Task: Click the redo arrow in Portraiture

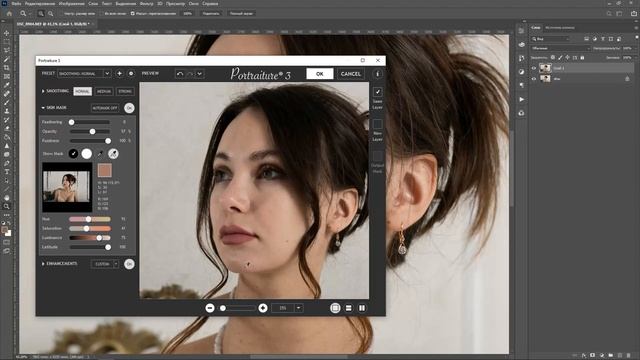Action: 190,74
